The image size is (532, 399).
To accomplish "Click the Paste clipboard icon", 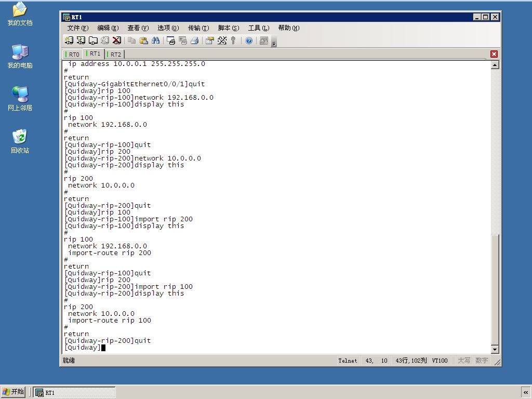I will point(144,41).
